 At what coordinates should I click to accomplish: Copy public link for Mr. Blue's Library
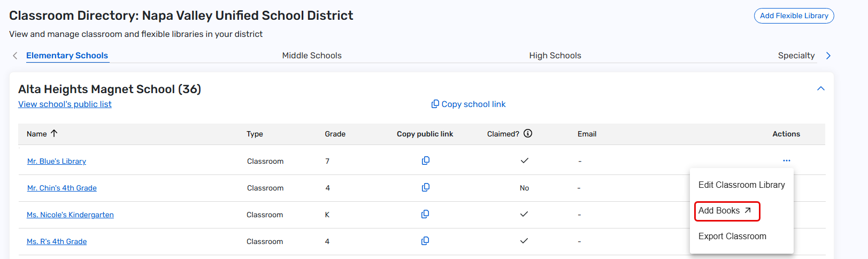[x=426, y=161]
